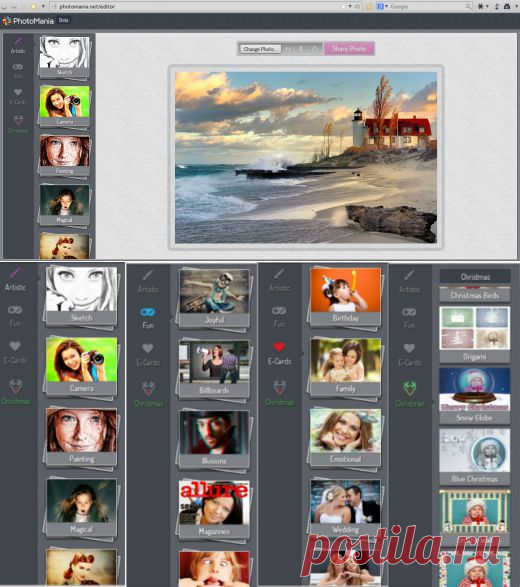520x587 pixels.
Task: Click the E-Cards heart icon beside enlarged Camera effect
Action: 15,346
